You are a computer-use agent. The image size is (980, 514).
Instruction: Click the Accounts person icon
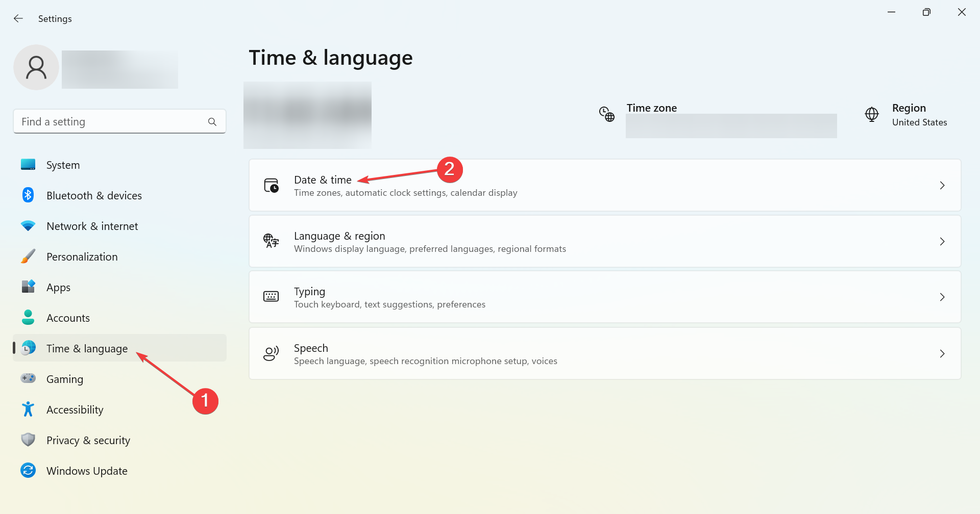point(28,318)
